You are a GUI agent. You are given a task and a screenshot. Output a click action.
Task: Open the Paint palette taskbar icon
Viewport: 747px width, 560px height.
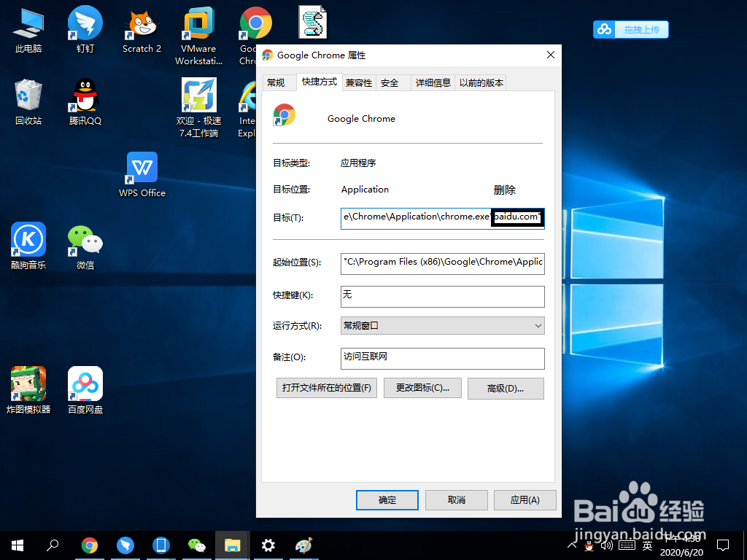click(303, 545)
